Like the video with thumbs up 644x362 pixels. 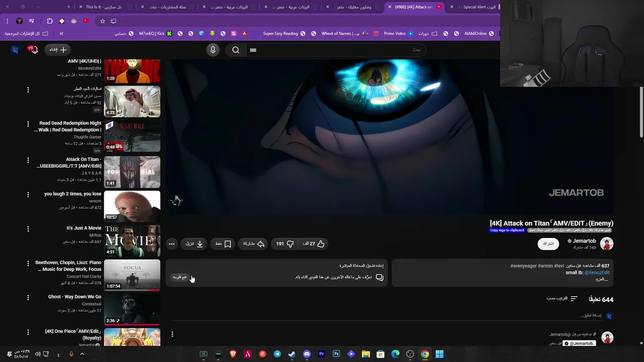[x=313, y=244]
